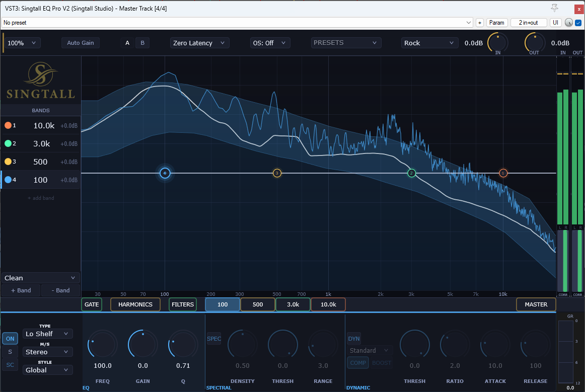Open the FILTERS tab

tap(183, 304)
